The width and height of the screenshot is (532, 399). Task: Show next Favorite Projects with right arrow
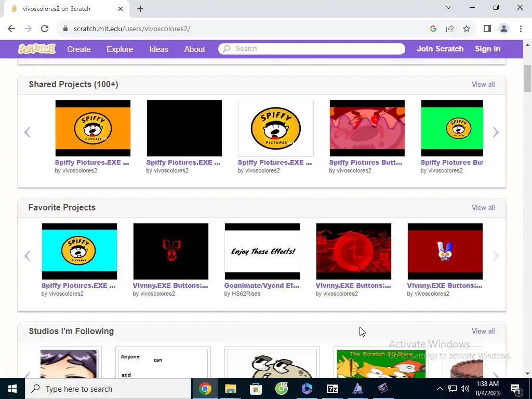(x=496, y=256)
